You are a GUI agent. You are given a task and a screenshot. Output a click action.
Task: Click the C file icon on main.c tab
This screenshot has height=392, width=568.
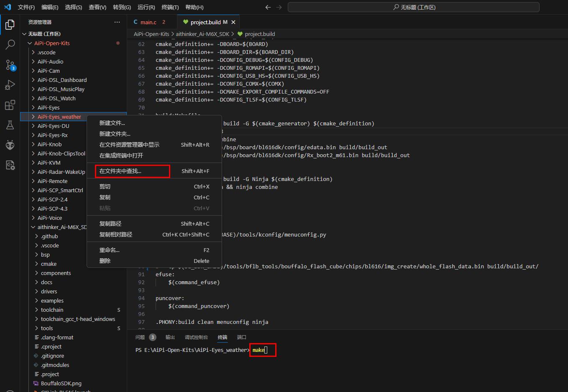pyautogui.click(x=136, y=22)
